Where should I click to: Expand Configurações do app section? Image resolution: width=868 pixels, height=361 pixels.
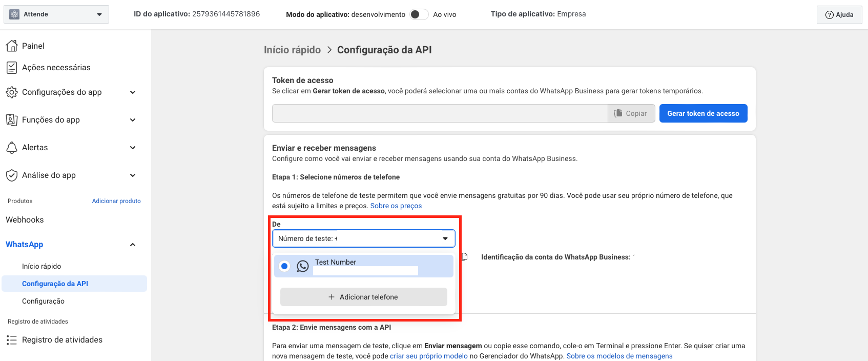tap(133, 92)
